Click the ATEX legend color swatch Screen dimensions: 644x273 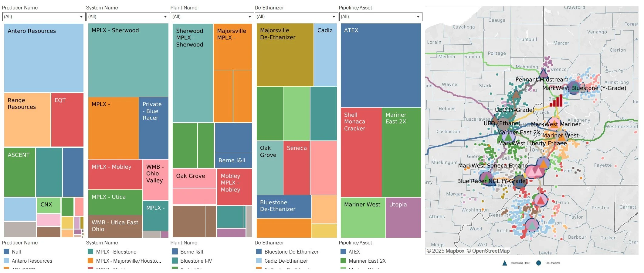(343, 252)
